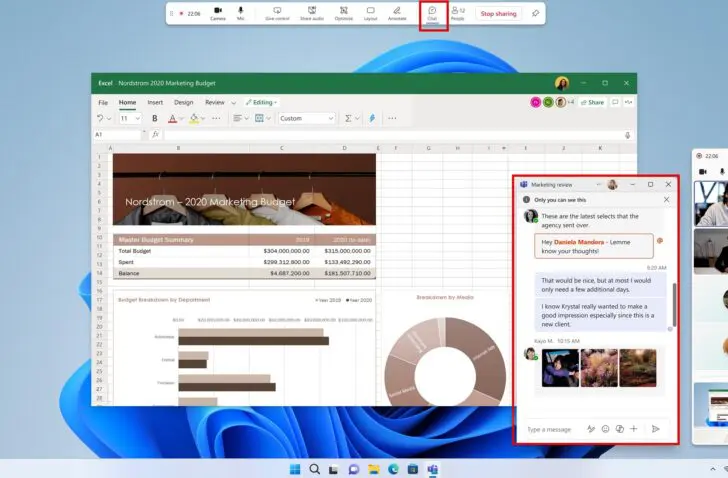Screen dimensions: 728x478
Task: Open the fill color dropdown arrow
Action: coord(203,119)
